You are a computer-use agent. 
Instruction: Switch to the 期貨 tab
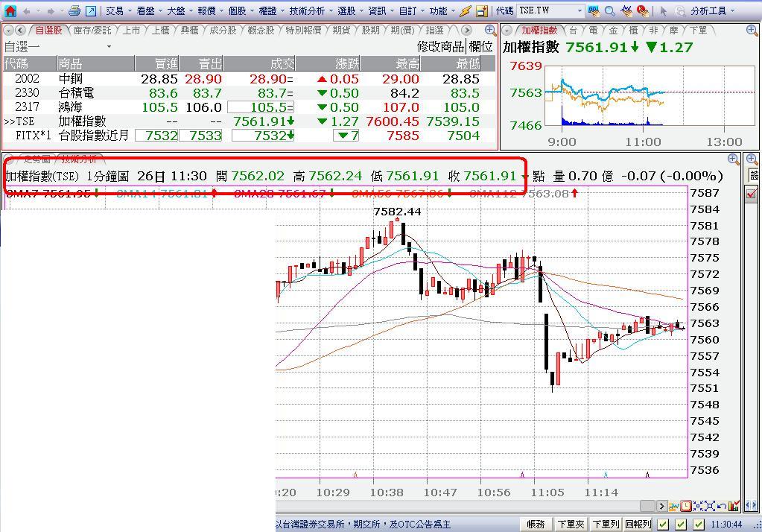[341, 30]
